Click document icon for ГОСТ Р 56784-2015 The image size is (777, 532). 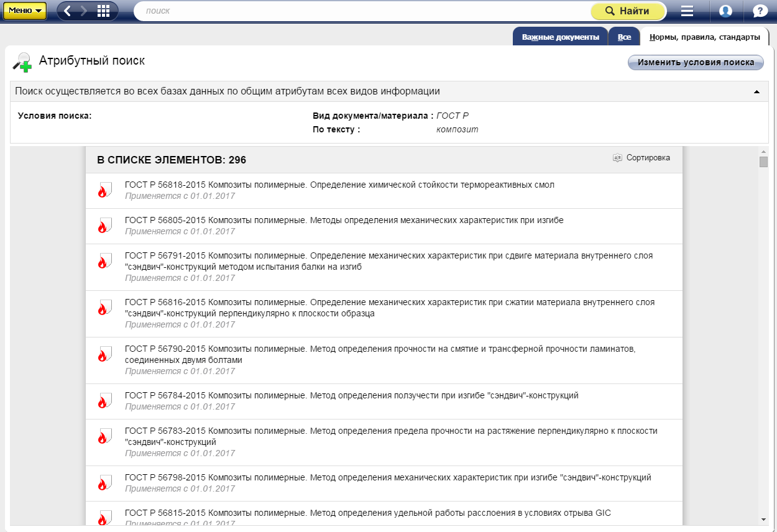click(x=104, y=401)
